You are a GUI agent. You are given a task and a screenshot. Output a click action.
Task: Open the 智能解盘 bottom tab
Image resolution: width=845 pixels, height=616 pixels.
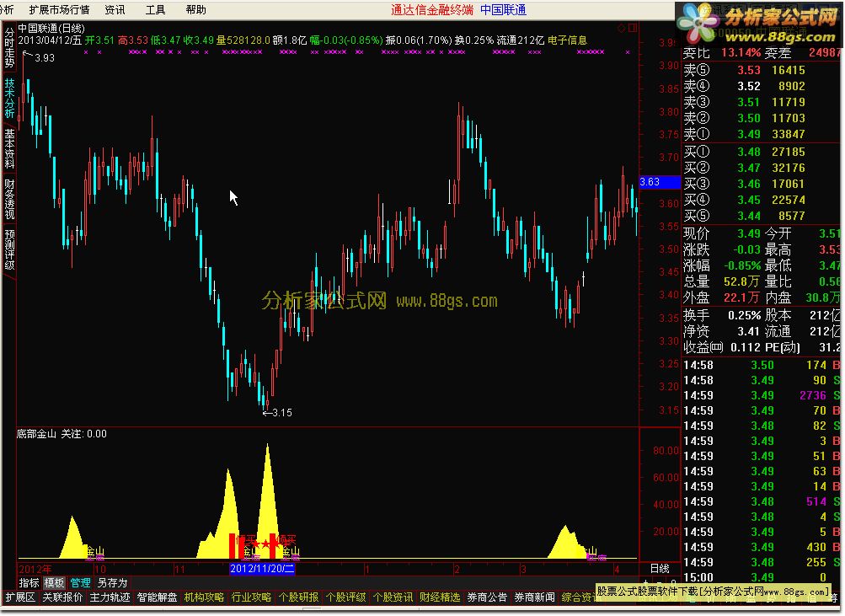[157, 597]
